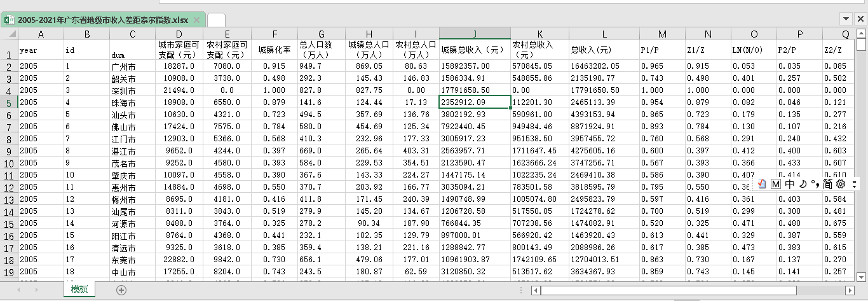This screenshot has width=868, height=301.
Task: Click the Excel file icon on the workbook tab
Action: pos(10,20)
